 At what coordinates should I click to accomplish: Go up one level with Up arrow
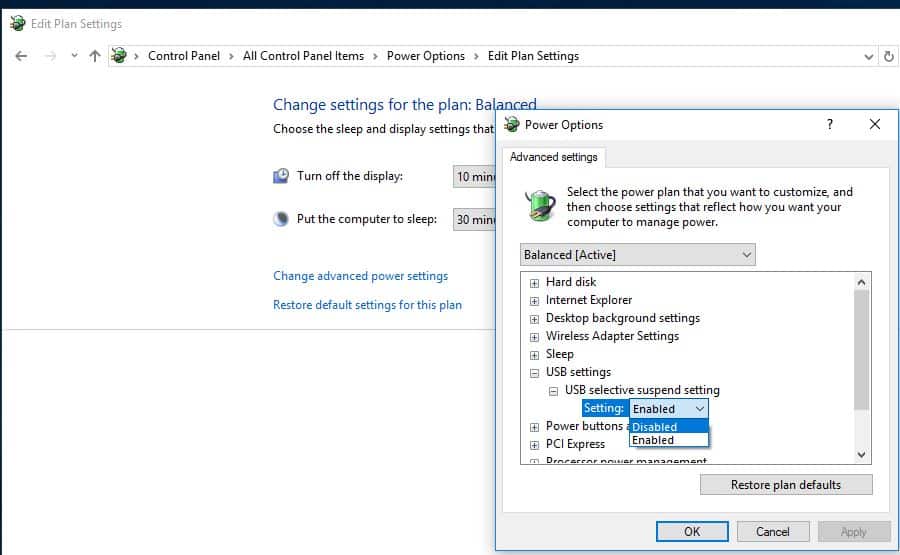(95, 56)
